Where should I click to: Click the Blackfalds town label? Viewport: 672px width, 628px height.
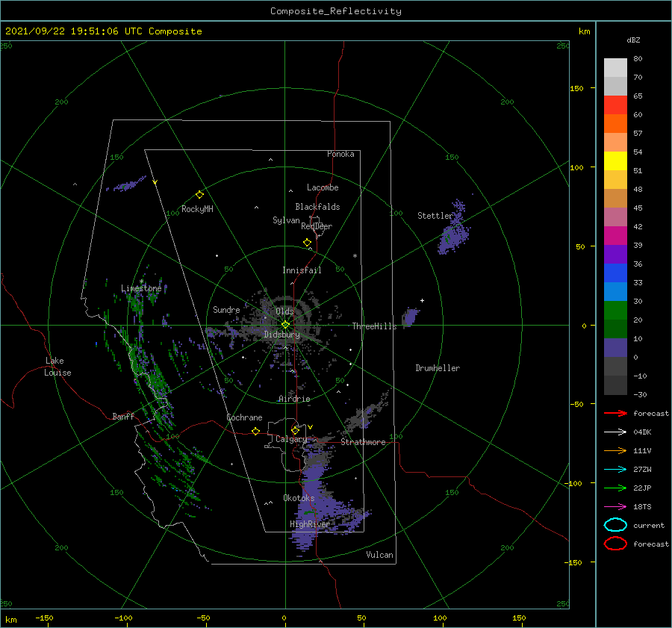[x=317, y=207]
